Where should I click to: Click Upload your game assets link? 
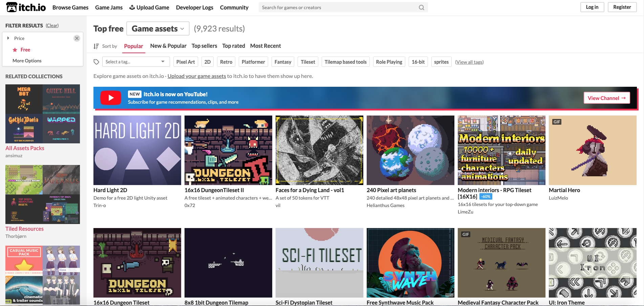197,76
